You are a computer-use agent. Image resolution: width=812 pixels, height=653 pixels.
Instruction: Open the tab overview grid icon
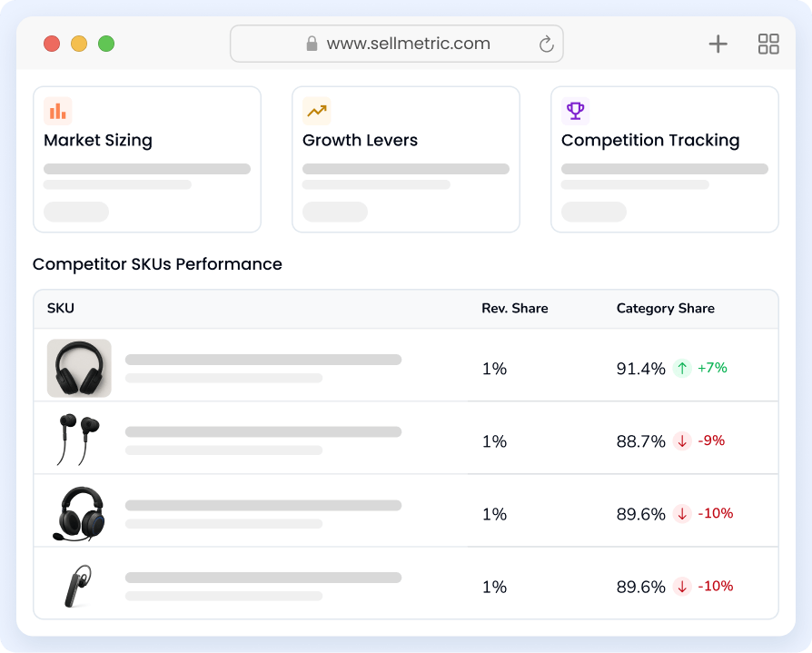tap(768, 44)
